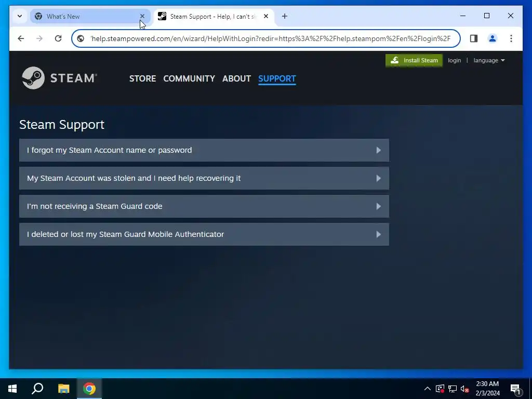532x399 pixels.
Task: Minimize the Chrome window
Action: [x=463, y=16]
